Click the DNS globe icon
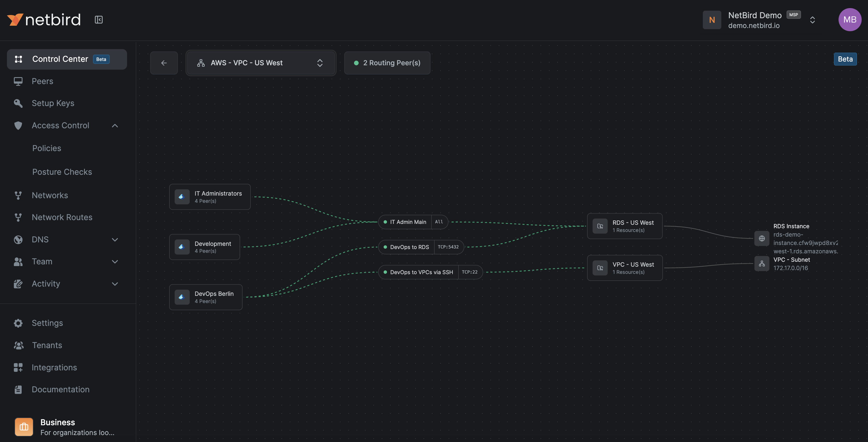 18,239
